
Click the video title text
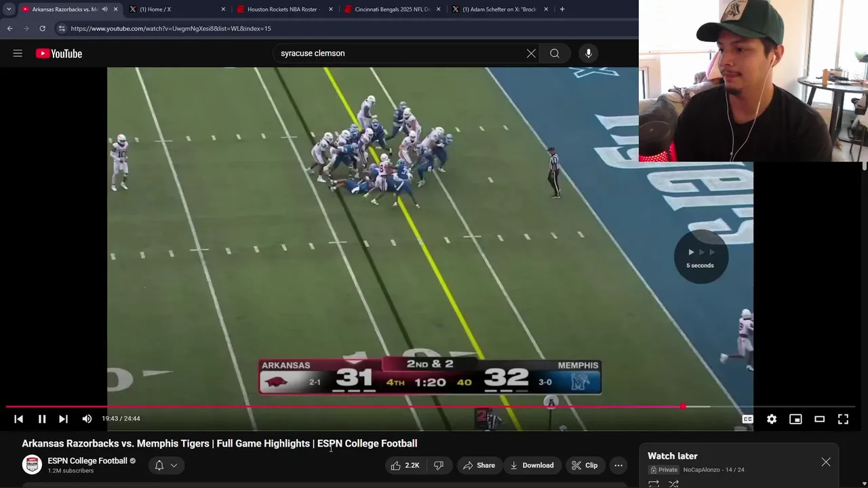220,443
